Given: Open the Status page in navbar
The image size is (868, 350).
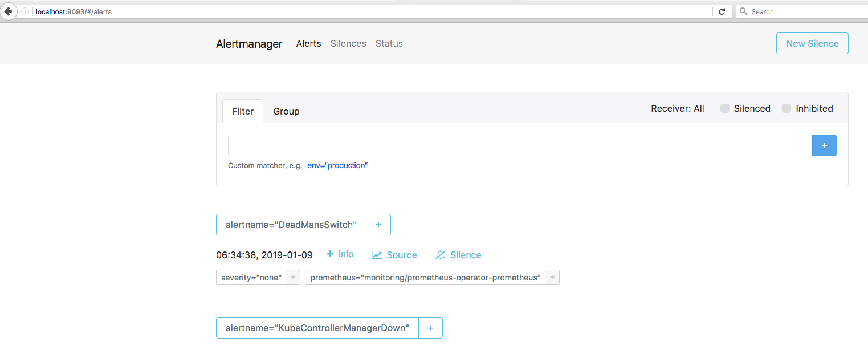Looking at the screenshot, I should pos(389,43).
